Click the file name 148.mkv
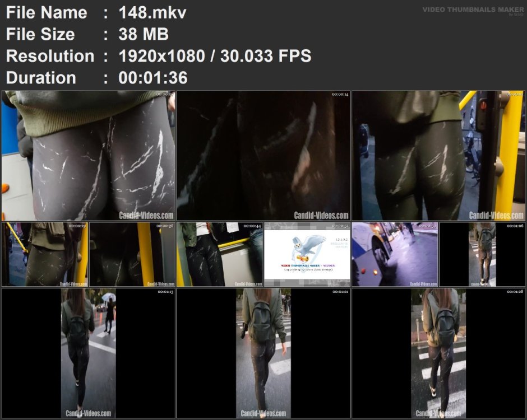527x420 pixels. coord(152,13)
